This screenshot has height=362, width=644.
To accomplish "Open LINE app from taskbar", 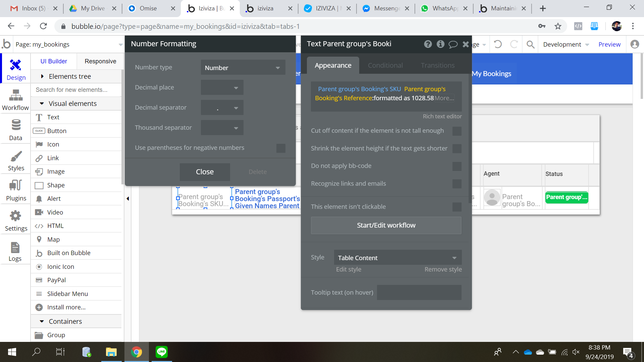I will click(162, 352).
